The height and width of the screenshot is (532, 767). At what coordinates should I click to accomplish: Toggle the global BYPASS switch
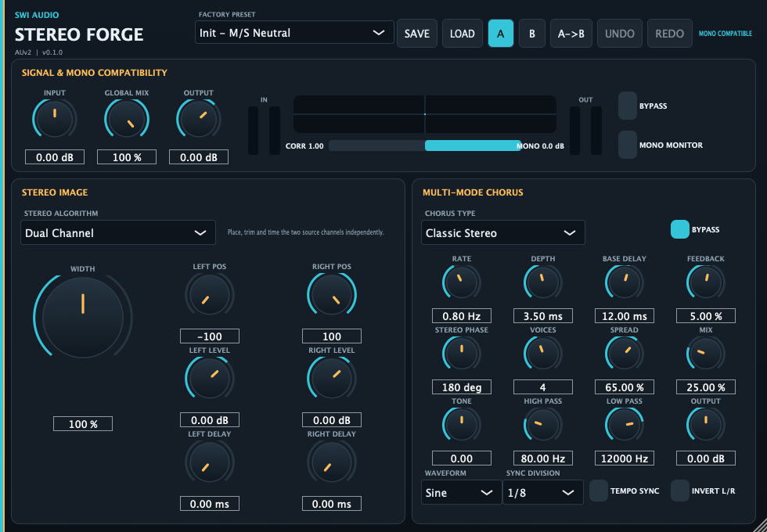(628, 106)
